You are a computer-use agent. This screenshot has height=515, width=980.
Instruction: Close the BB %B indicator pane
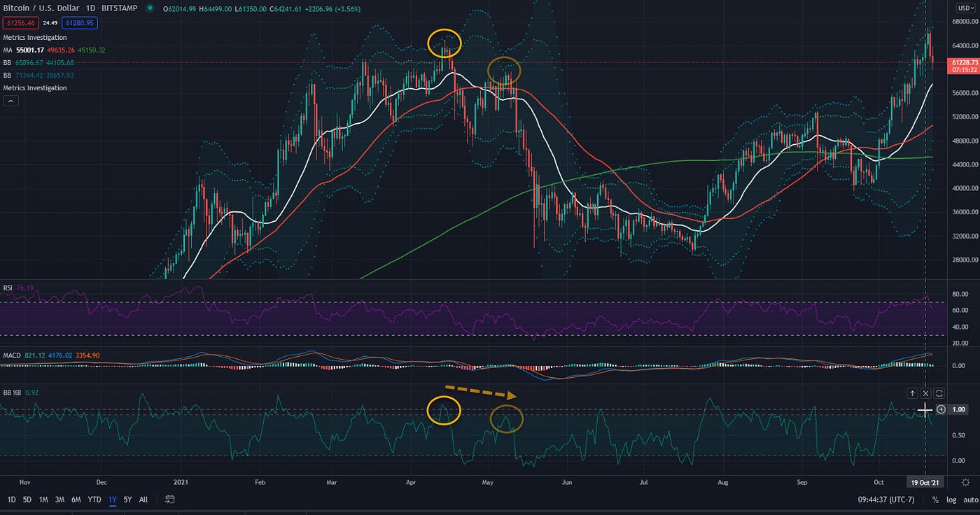point(925,393)
